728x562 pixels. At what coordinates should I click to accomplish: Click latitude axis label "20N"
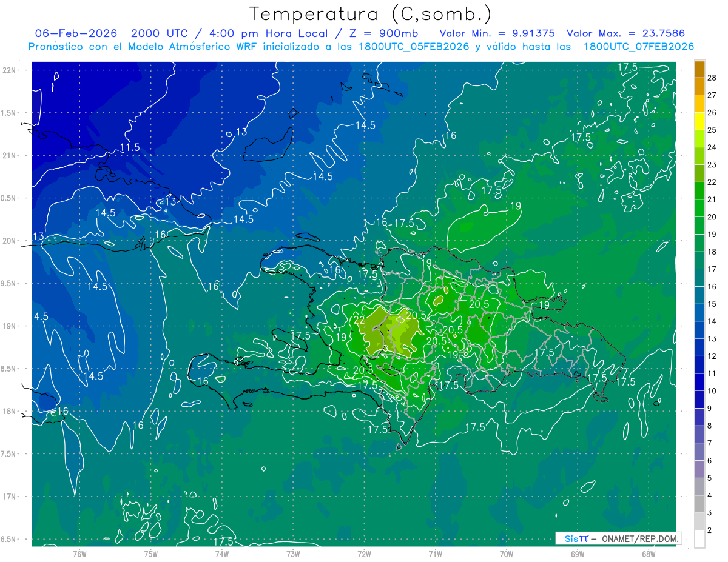tap(9, 241)
